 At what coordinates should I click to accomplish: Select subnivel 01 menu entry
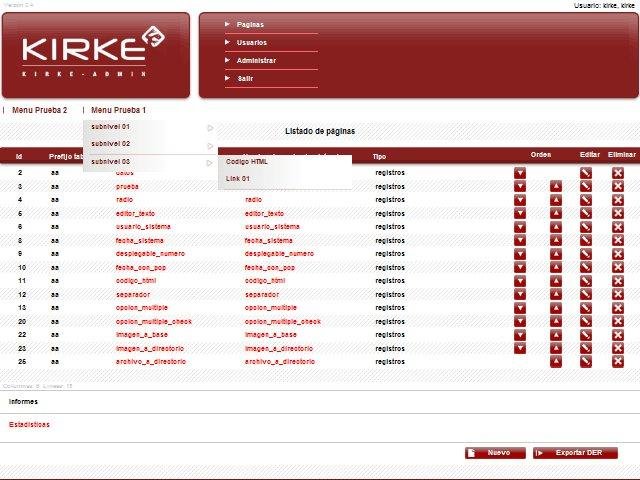(110, 127)
